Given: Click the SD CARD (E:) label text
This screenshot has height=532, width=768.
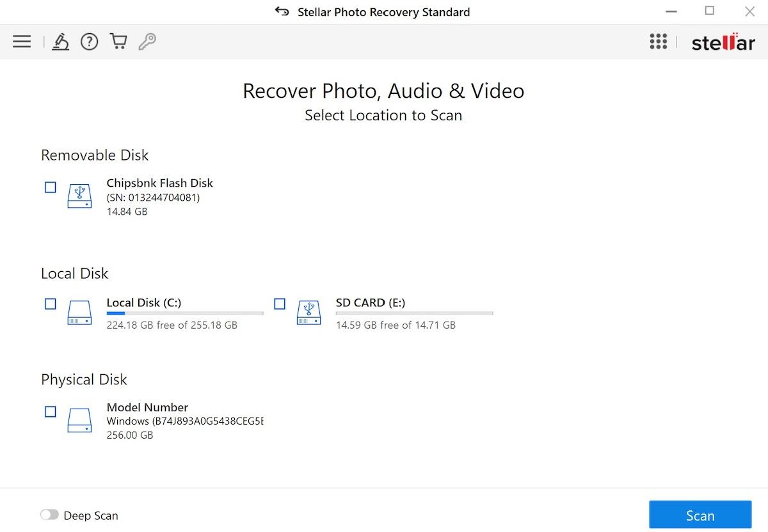Looking at the screenshot, I should pos(370,302).
